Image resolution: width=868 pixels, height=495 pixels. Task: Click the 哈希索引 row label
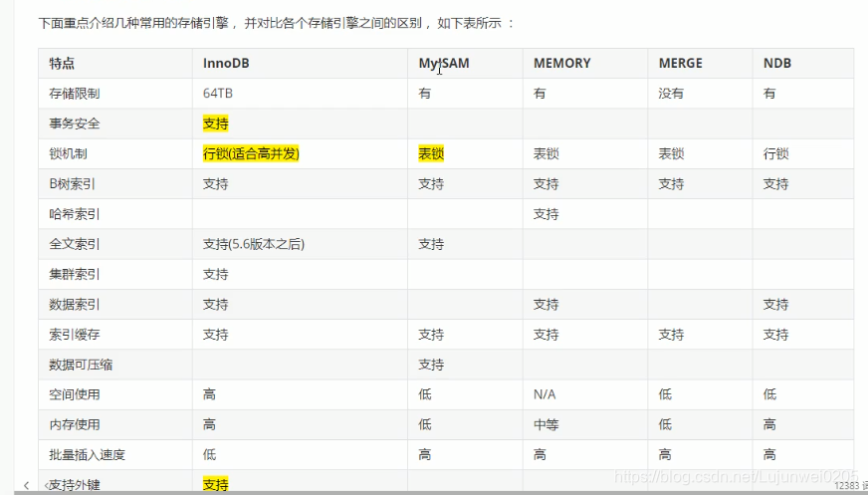point(75,214)
